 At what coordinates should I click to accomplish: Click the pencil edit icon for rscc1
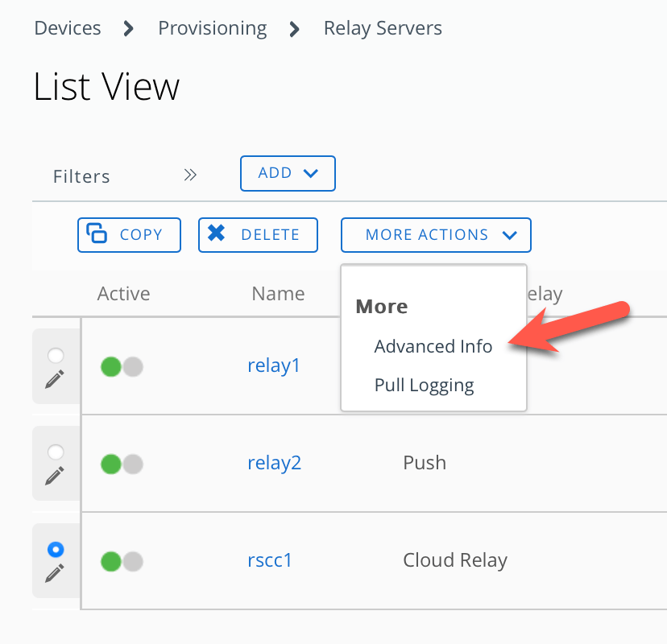[x=55, y=573]
